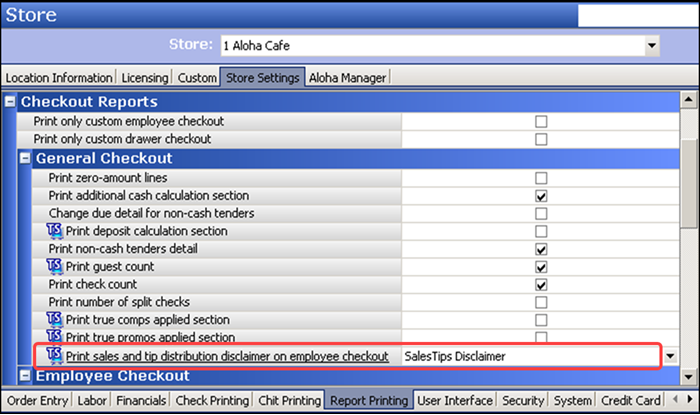Enable Print true promos applied section
The height and width of the screenshot is (415, 700).
point(541,336)
